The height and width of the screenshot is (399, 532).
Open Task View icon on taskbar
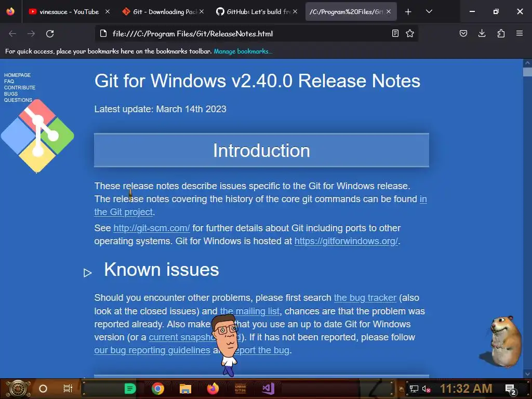(68, 389)
